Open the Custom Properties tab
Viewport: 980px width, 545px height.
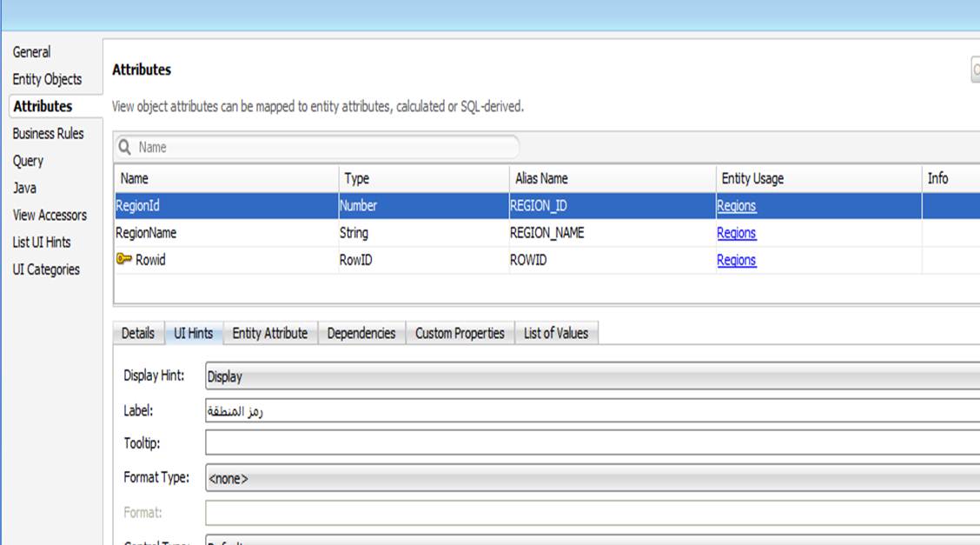click(460, 333)
